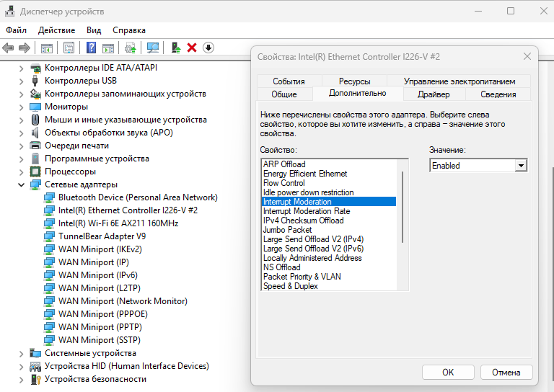Switch to the События tab
554x392 pixels.
(289, 81)
